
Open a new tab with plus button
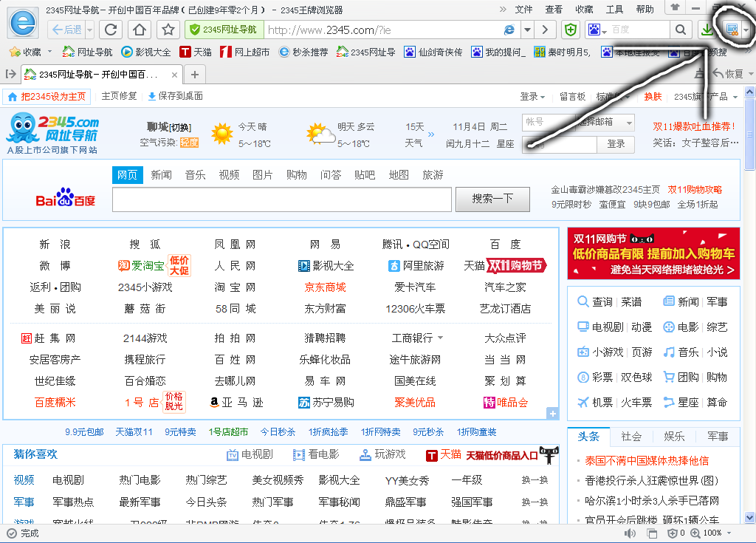195,75
